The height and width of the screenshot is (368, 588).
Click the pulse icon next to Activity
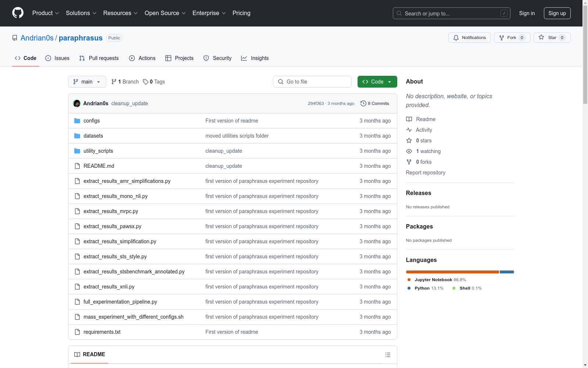[x=409, y=130]
